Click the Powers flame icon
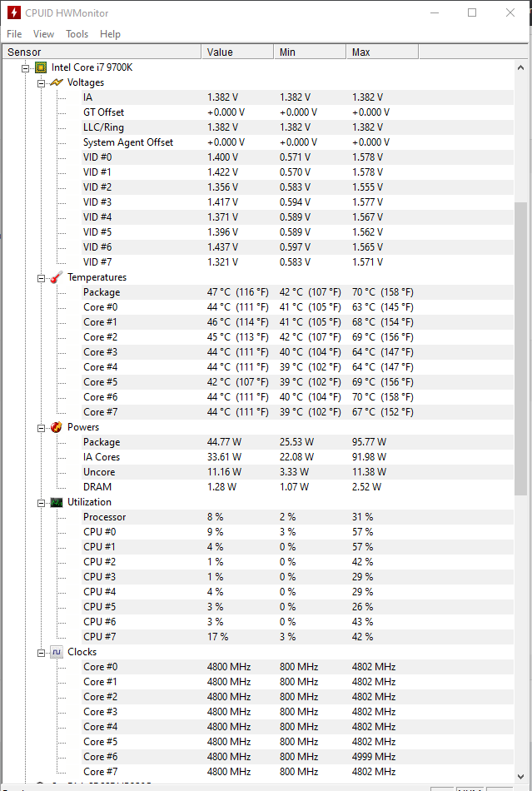The height and width of the screenshot is (791, 532). point(57,427)
